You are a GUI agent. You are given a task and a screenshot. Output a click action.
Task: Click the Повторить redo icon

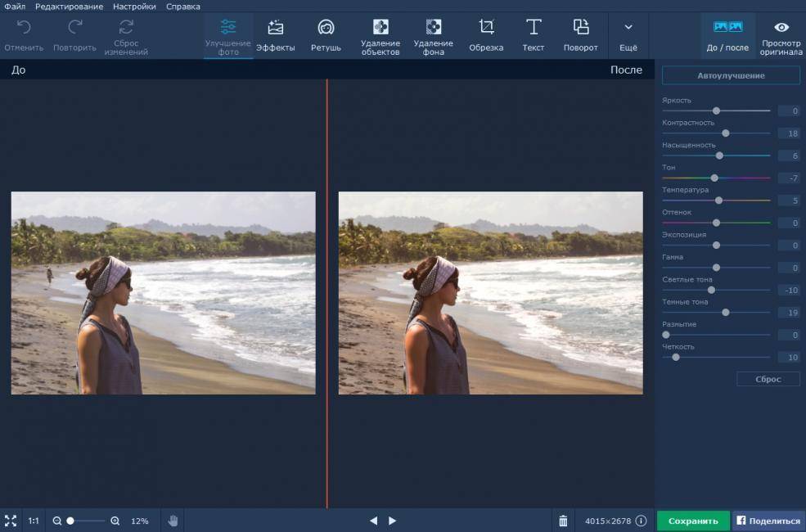(75, 27)
